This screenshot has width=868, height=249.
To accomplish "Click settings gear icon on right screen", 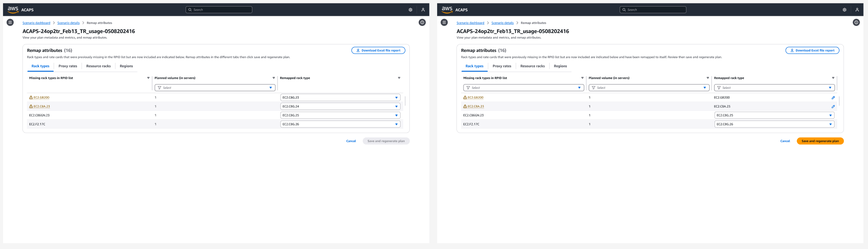I will 844,10.
